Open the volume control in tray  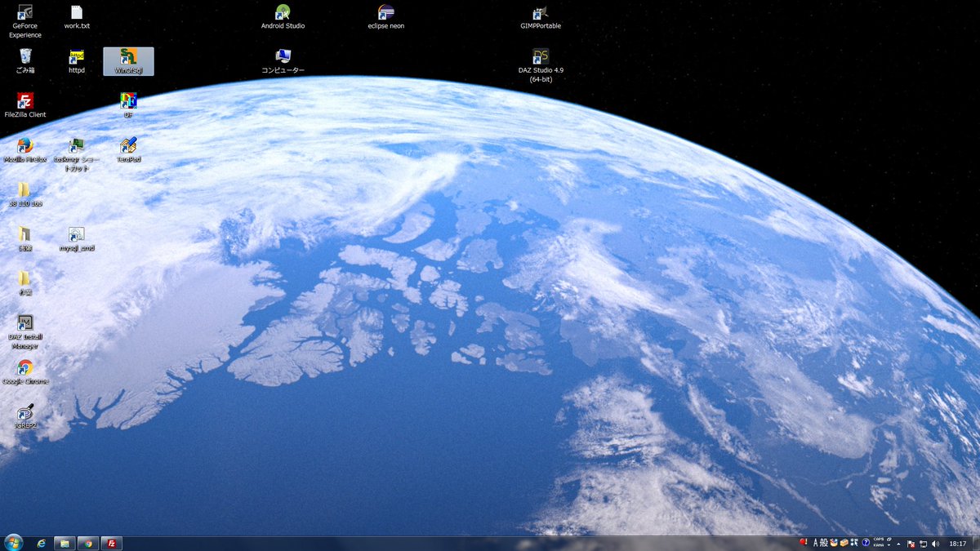click(x=935, y=544)
